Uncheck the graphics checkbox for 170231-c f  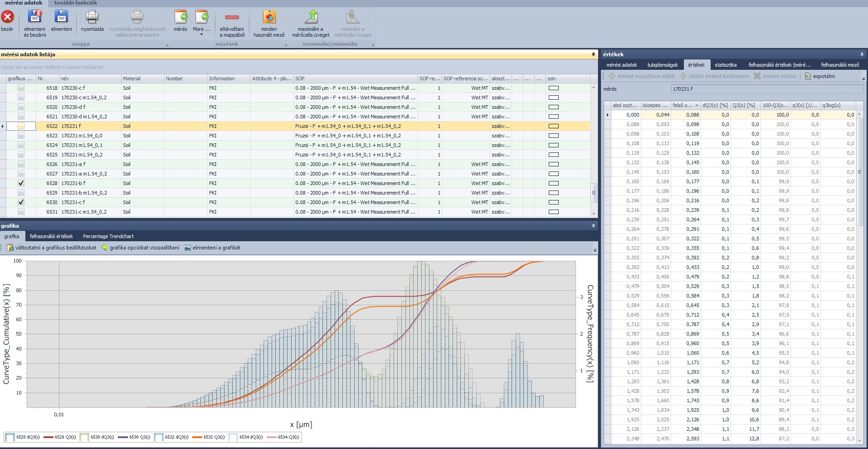click(21, 202)
